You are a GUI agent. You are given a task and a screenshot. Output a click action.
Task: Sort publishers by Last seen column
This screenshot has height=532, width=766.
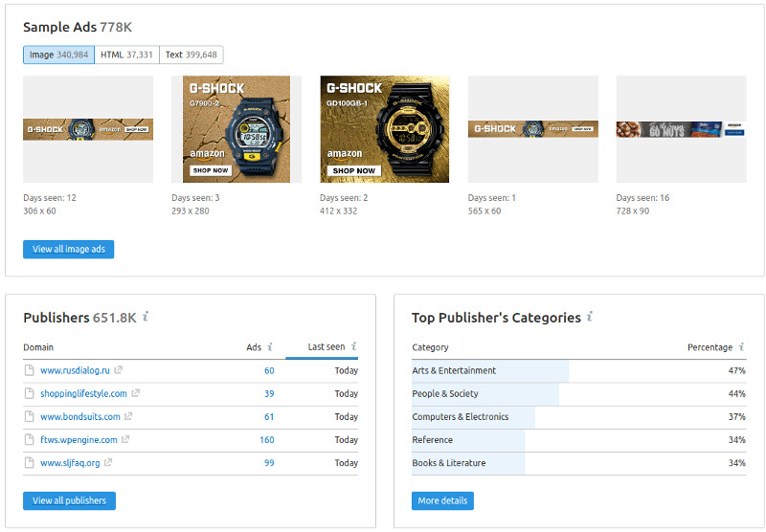tap(326, 346)
